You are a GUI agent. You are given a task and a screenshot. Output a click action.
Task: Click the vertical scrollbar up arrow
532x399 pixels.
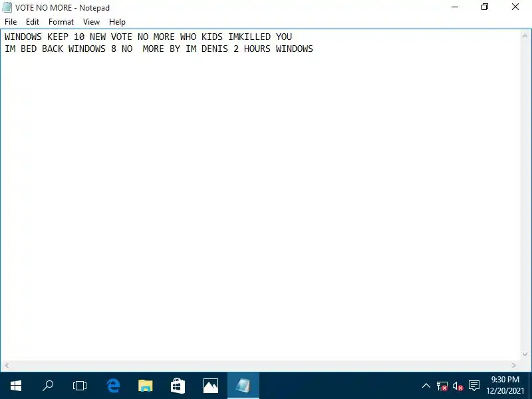tap(525, 36)
